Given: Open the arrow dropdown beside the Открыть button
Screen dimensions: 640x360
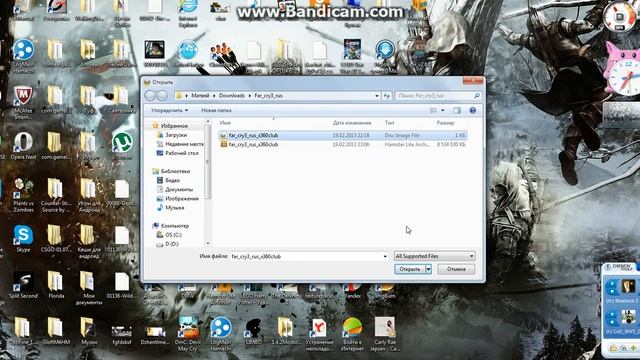Looking at the screenshot, I should (429, 269).
